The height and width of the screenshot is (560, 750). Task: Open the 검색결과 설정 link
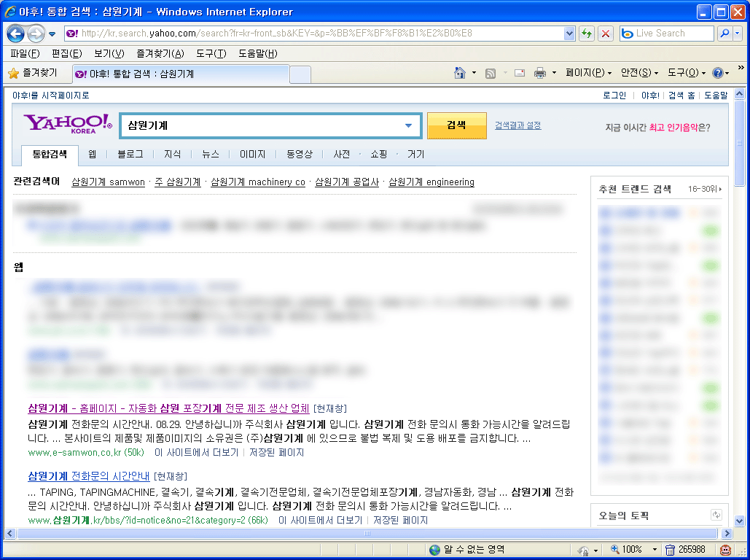click(x=518, y=125)
